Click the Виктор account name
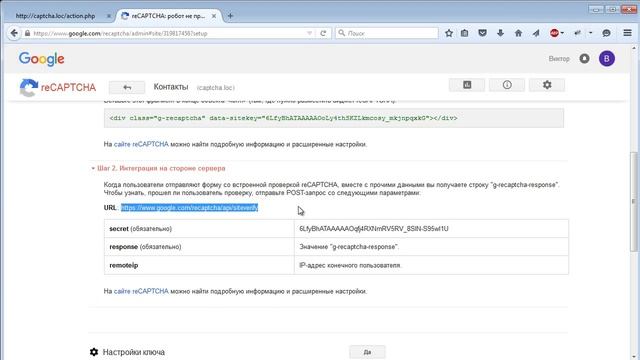The height and width of the screenshot is (360, 640). (x=559, y=59)
